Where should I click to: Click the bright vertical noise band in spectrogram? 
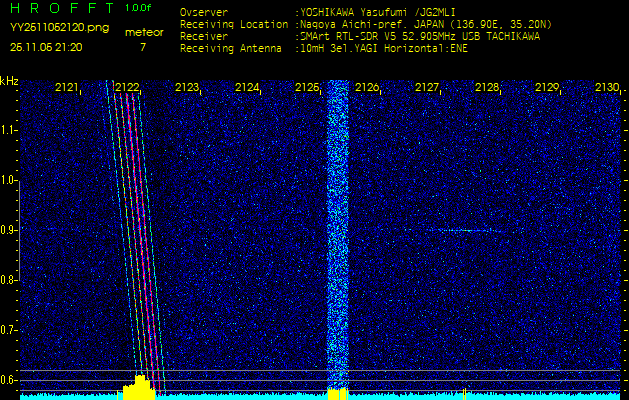point(337,230)
